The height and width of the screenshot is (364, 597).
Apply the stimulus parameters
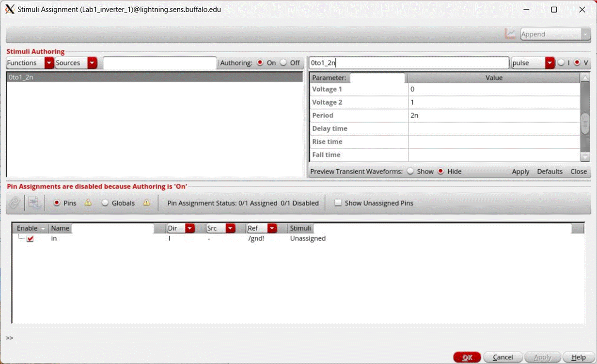click(520, 171)
